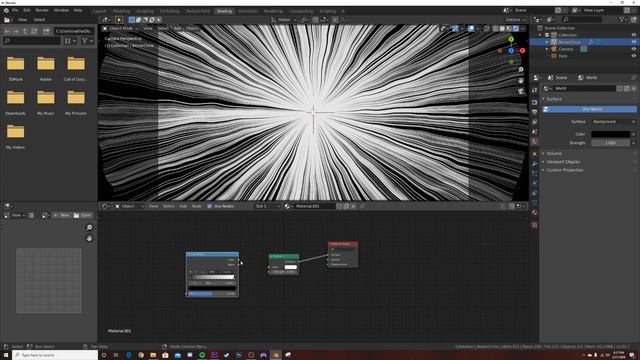The image size is (640, 360).
Task: Open file browser filter dropdown
Action: pyautogui.click(x=87, y=41)
